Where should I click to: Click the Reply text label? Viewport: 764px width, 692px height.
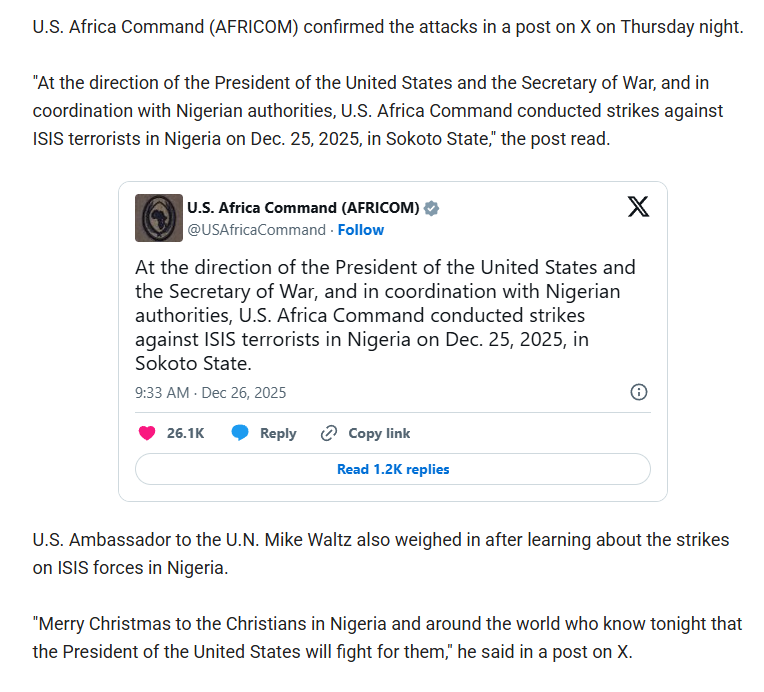coord(278,433)
